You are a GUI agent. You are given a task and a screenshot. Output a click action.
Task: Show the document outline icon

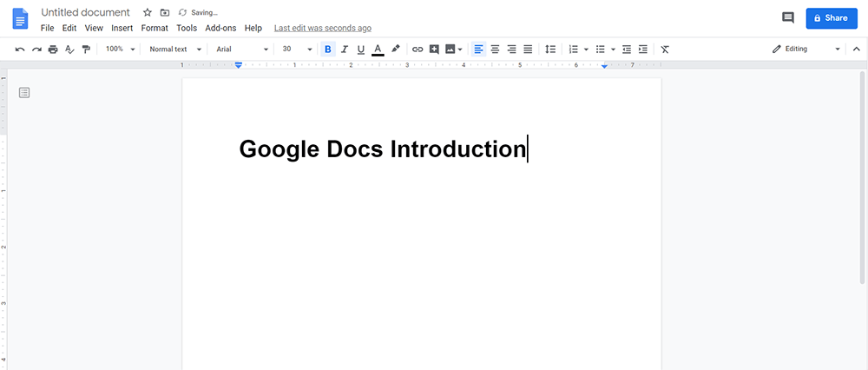24,93
